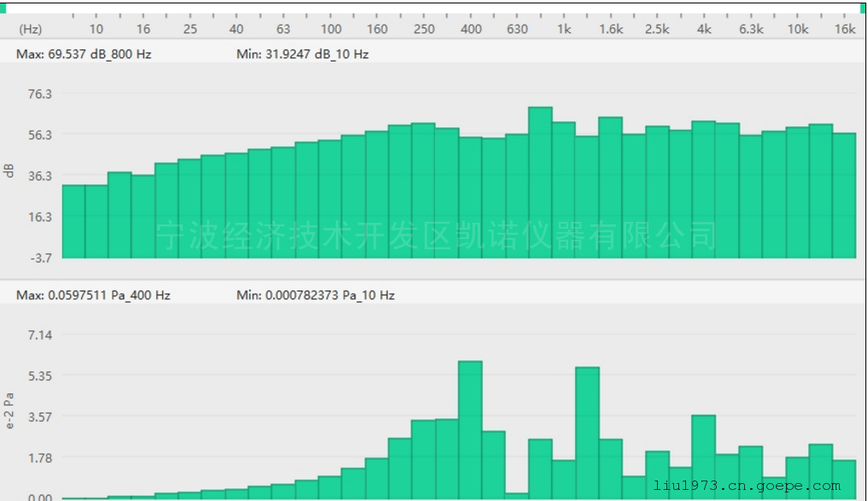Click the 400 Hz peak bar in Pa chart
868x501 pixels.
(x=470, y=429)
